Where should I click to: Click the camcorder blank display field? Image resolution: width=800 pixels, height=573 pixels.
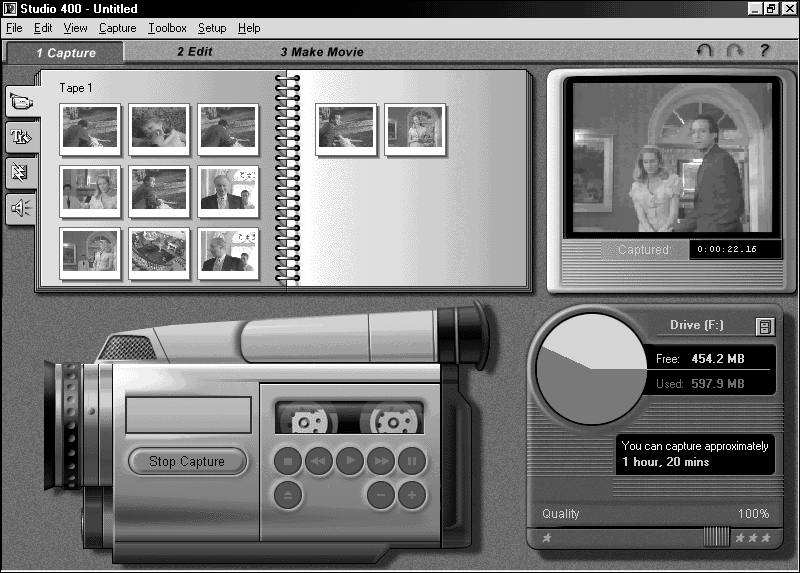(188, 415)
